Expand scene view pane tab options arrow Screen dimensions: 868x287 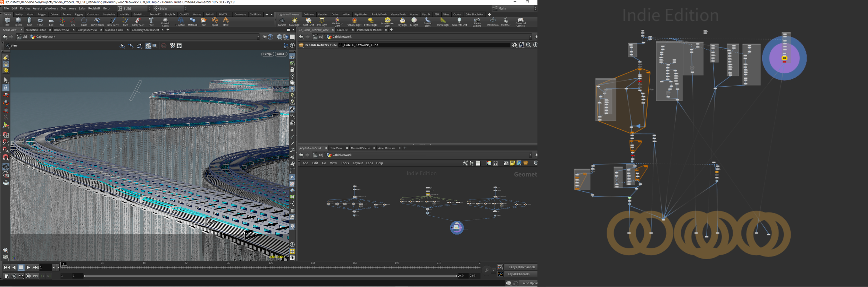293,30
